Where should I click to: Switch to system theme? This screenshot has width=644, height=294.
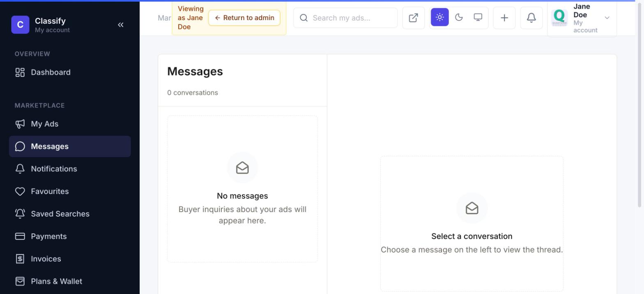click(478, 17)
